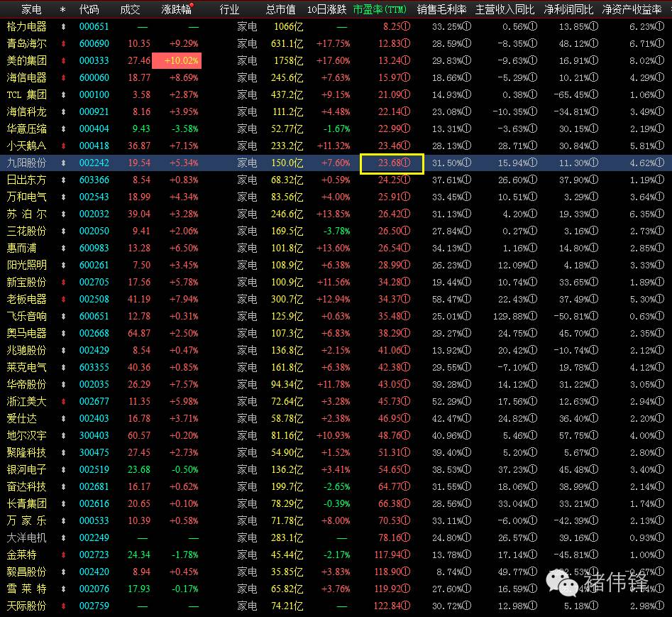The height and width of the screenshot is (617, 672).
Task: Click stock code 600690
Action: 94,44
